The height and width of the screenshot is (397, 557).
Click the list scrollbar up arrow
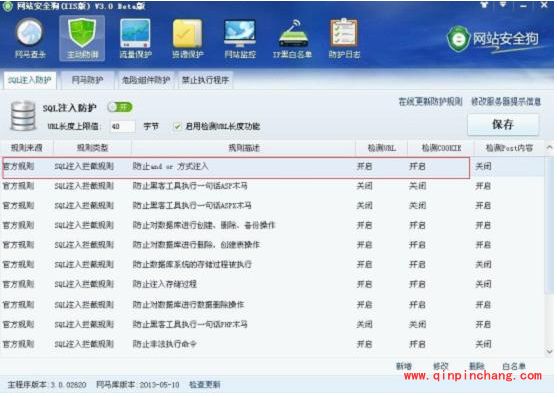[x=550, y=147]
